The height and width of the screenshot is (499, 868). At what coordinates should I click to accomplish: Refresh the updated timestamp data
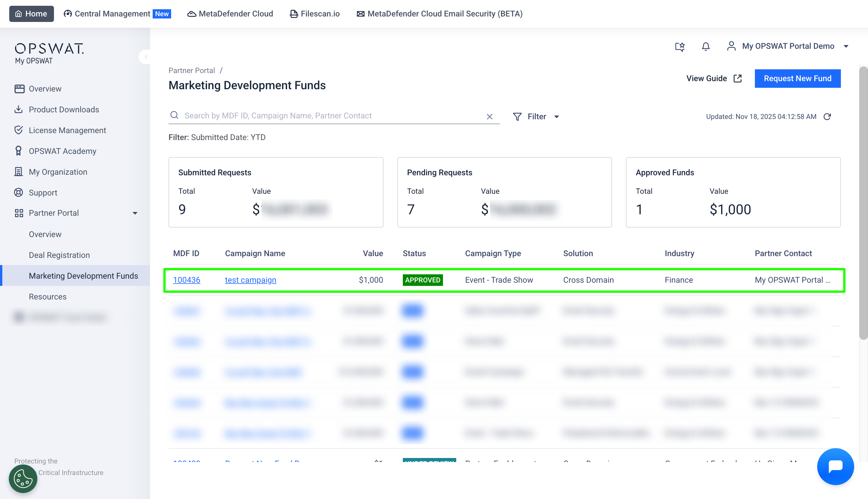(827, 117)
